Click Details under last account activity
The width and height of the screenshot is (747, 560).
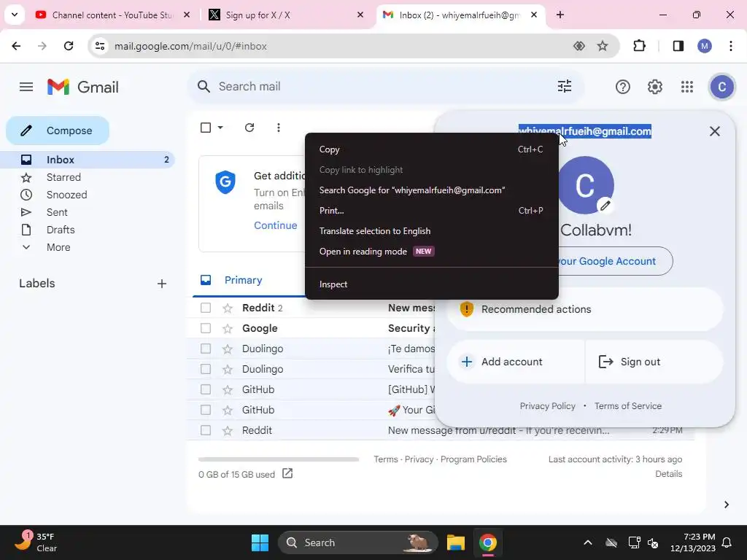click(668, 474)
